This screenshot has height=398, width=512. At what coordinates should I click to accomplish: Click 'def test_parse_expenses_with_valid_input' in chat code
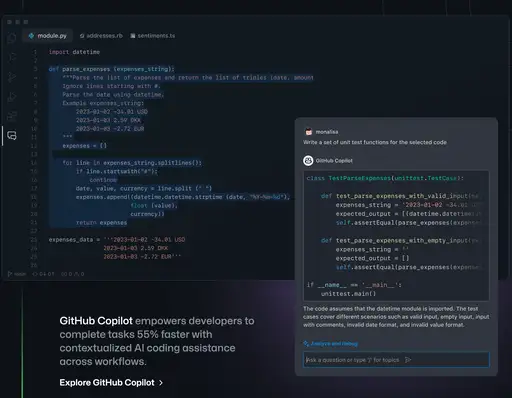point(399,196)
